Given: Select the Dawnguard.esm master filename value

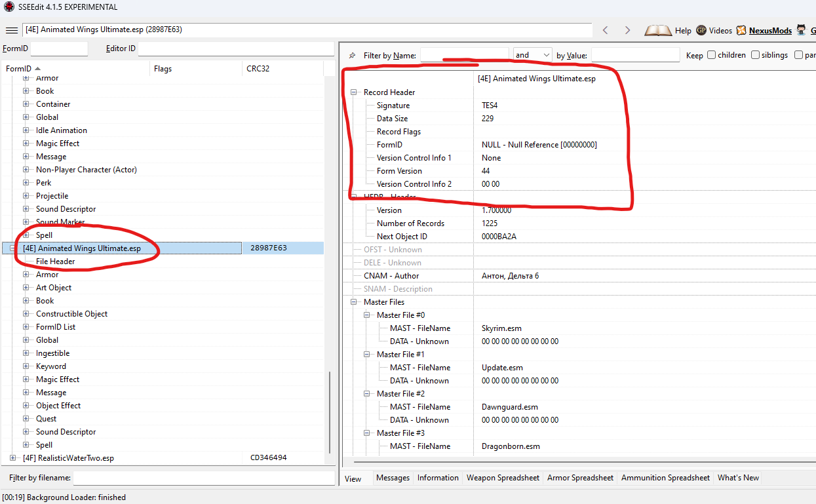Looking at the screenshot, I should point(510,407).
